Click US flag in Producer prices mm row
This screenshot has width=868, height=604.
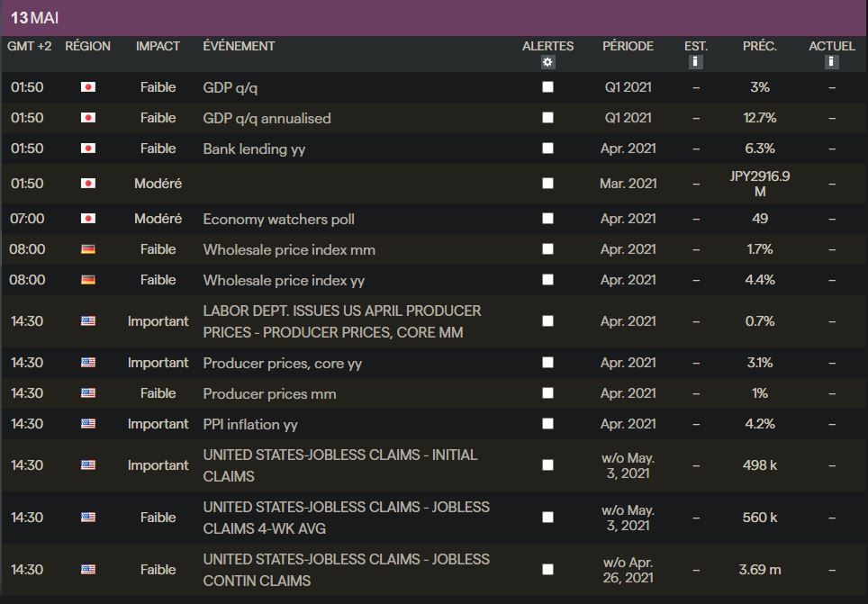(88, 393)
